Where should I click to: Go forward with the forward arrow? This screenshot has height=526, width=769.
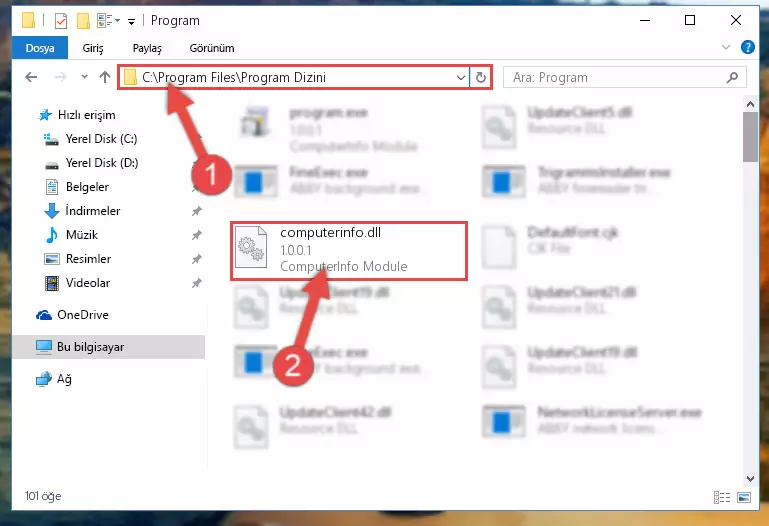point(60,77)
